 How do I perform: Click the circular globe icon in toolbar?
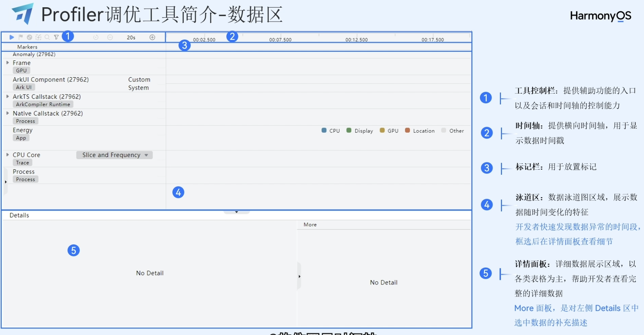[x=29, y=37]
